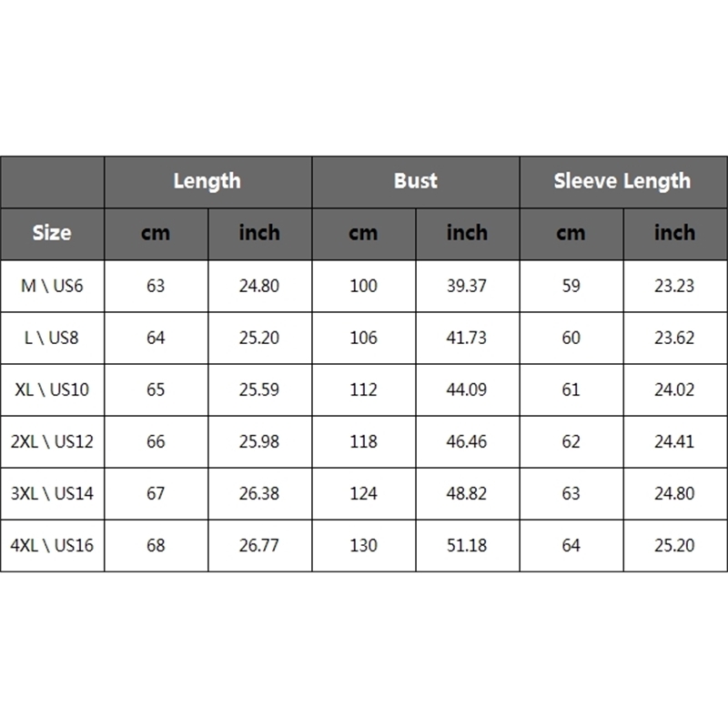This screenshot has height=728, width=728.
Task: Click the bust value 100 cell
Action: (x=363, y=286)
